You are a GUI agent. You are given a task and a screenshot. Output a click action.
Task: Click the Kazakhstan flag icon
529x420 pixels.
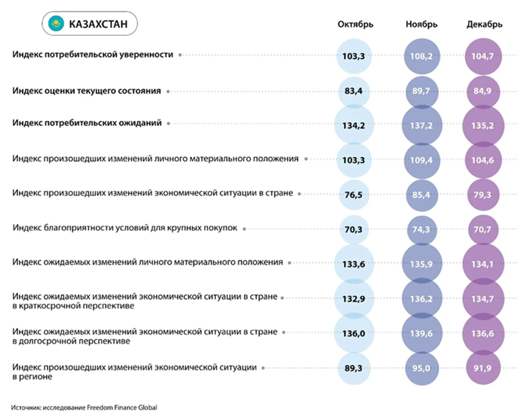(x=56, y=24)
